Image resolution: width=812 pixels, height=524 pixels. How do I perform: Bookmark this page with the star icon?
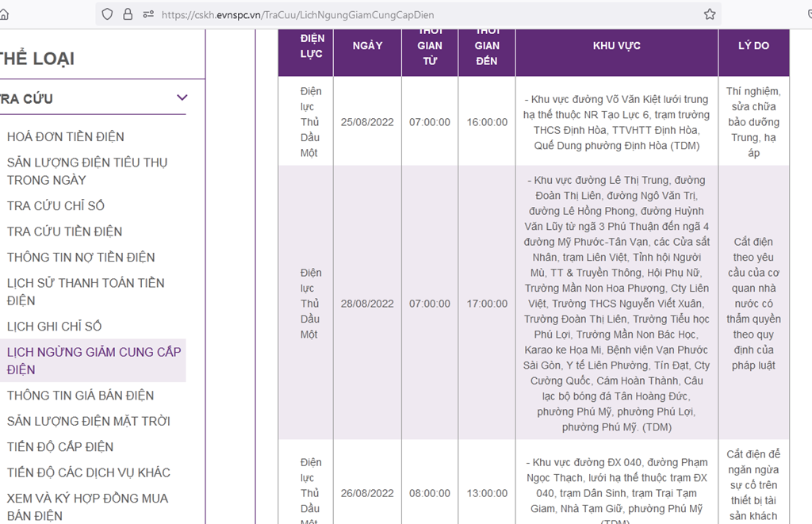pos(710,14)
